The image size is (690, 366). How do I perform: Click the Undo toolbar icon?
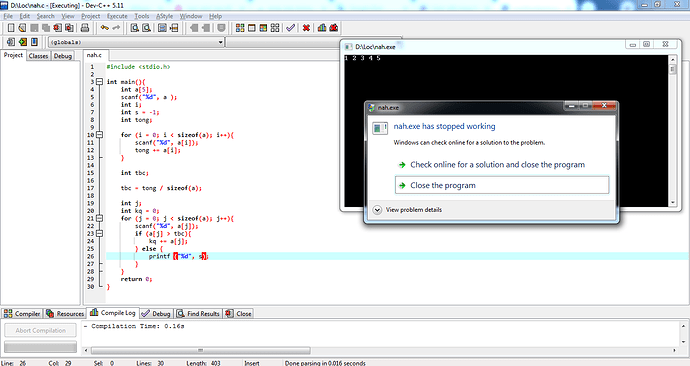(x=105, y=28)
